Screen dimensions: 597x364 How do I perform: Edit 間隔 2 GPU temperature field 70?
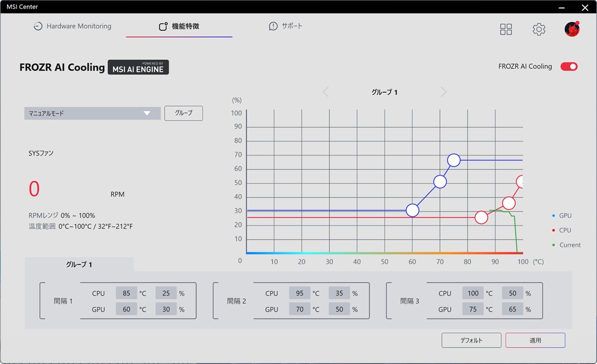point(300,309)
